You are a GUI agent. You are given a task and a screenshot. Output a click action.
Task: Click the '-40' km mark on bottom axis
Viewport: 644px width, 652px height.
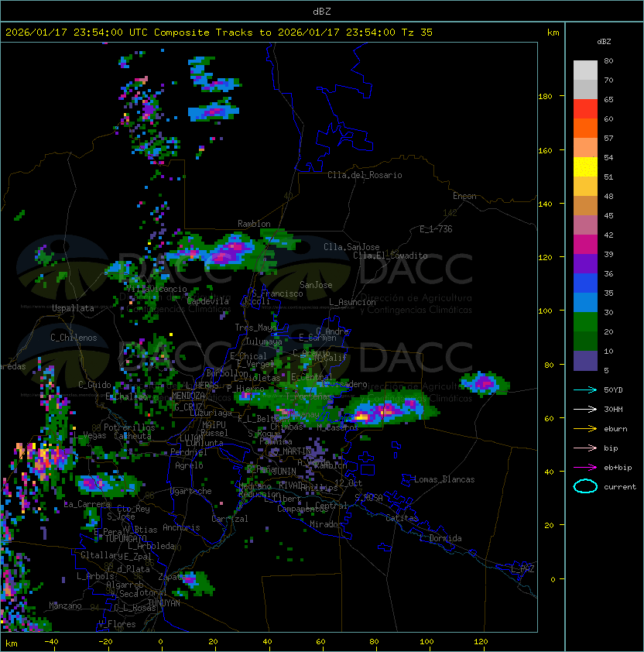coord(51,642)
